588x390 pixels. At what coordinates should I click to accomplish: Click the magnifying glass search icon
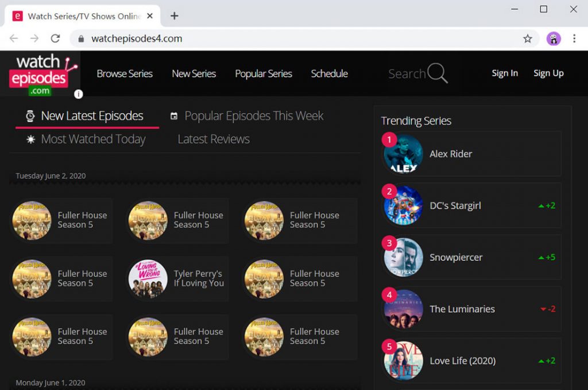point(437,73)
